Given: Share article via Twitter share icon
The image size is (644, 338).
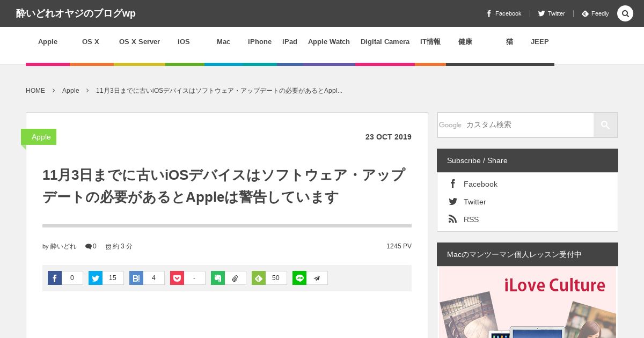Looking at the screenshot, I should coord(96,278).
